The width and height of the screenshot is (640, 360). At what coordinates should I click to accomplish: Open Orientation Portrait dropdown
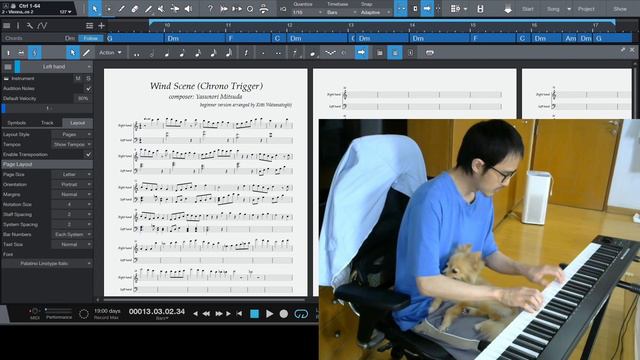pos(72,184)
